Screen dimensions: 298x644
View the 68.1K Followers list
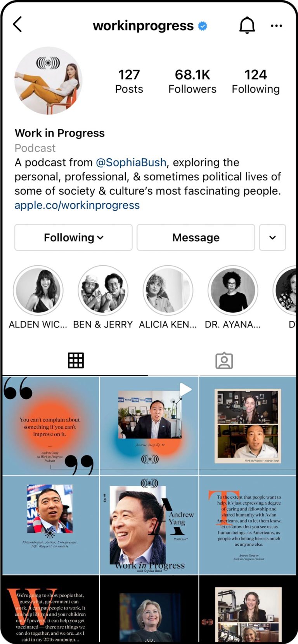coord(192,81)
